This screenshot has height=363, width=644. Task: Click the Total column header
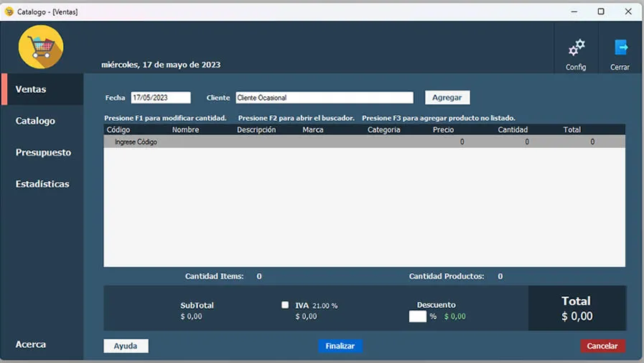click(x=571, y=129)
